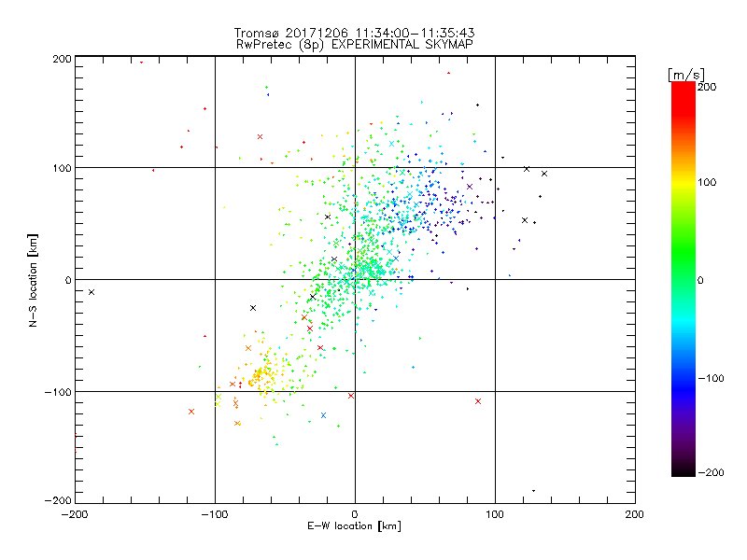Viewport: 747px width, 560px height.
Task: Click the title line "Tromsø 20171206 11:34:00-11:35:43"
Action: (x=354, y=33)
